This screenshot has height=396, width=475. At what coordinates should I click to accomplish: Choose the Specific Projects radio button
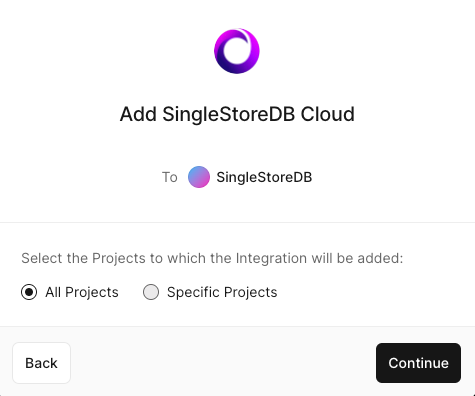click(x=151, y=292)
